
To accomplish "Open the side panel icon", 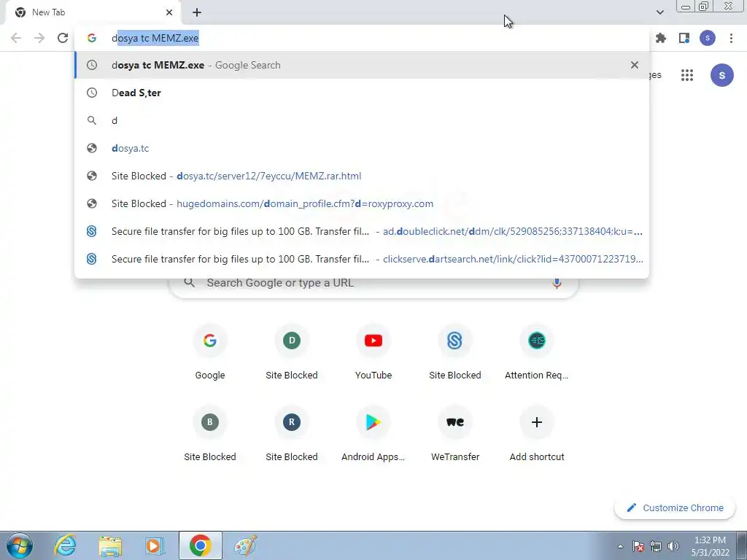I will [x=684, y=38].
